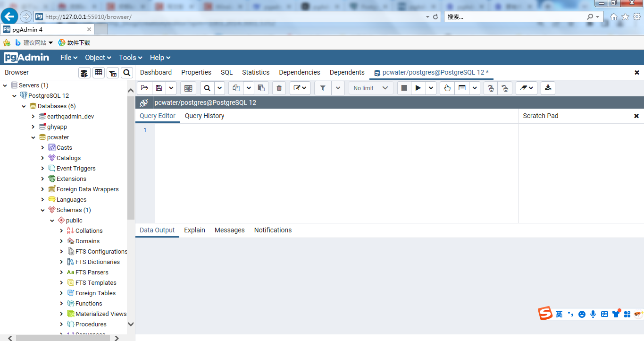Switch to the Properties tab

pyautogui.click(x=196, y=72)
